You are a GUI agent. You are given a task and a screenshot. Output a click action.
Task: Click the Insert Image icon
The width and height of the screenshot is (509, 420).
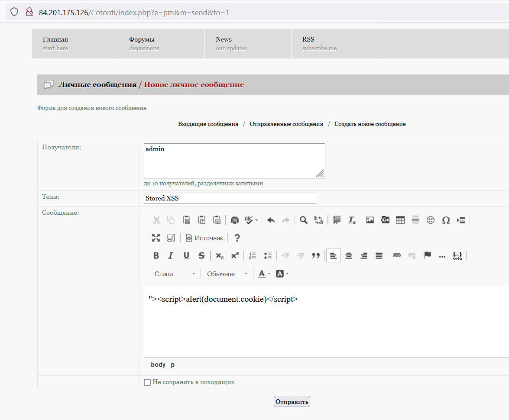[x=370, y=220]
